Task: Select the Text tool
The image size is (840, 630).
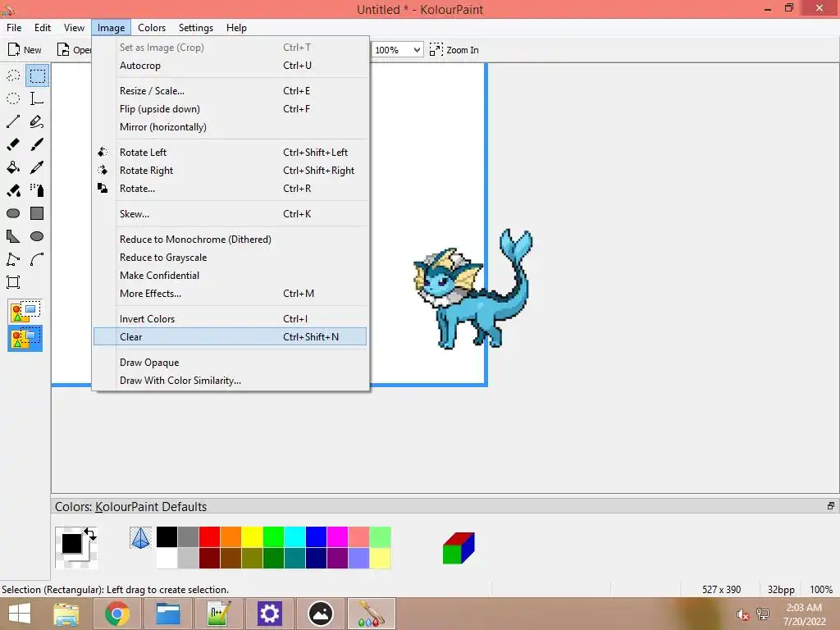Action: coord(37,98)
